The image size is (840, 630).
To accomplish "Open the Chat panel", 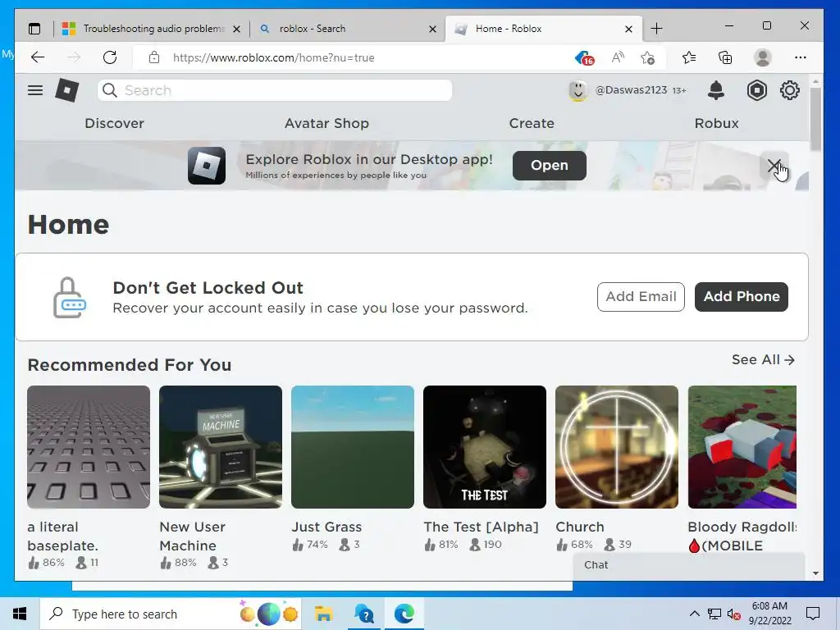I will point(689,565).
